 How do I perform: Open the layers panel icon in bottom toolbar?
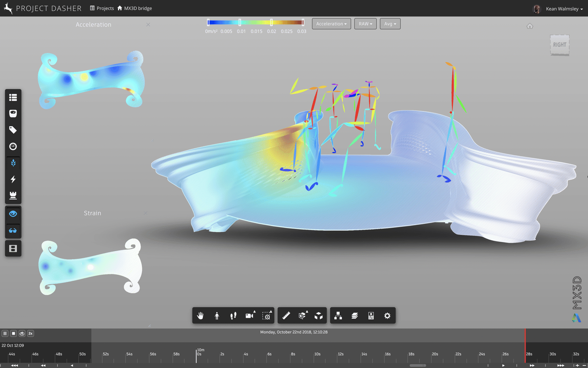pyautogui.click(x=354, y=315)
